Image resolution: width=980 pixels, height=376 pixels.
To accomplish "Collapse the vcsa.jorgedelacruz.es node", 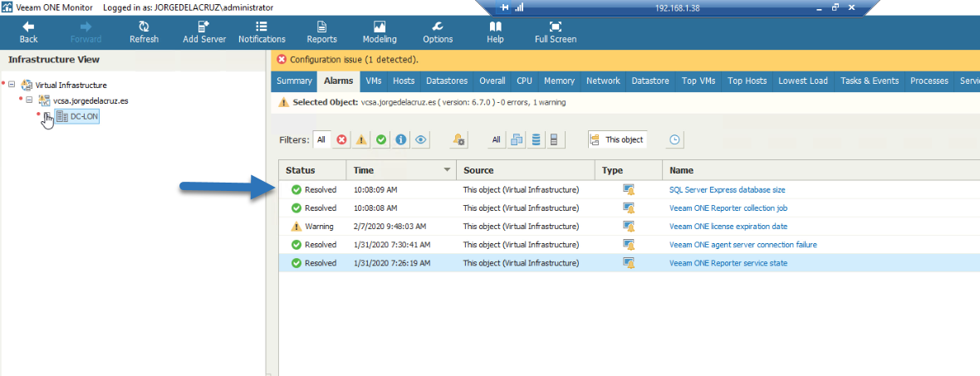I will point(29,100).
